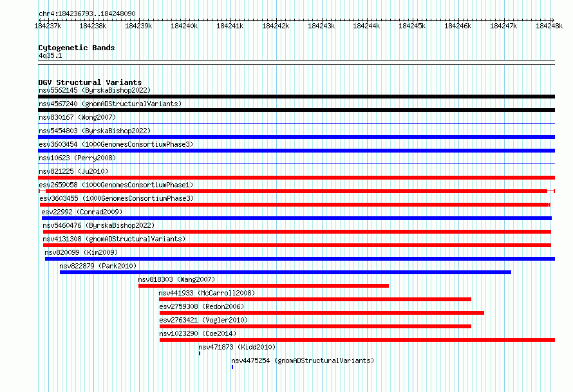Open the nsv441933 (McCarroll2008) label
Screen dimensions: 573x392
(x=207, y=293)
